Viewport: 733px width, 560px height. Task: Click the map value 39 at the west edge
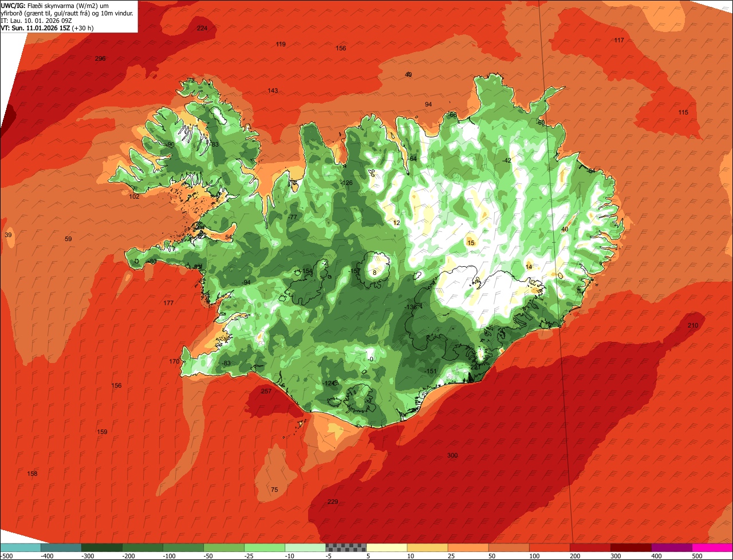tap(8, 235)
